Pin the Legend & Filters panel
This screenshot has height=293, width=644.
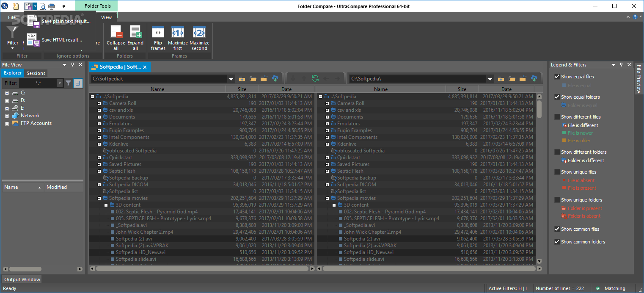point(621,65)
